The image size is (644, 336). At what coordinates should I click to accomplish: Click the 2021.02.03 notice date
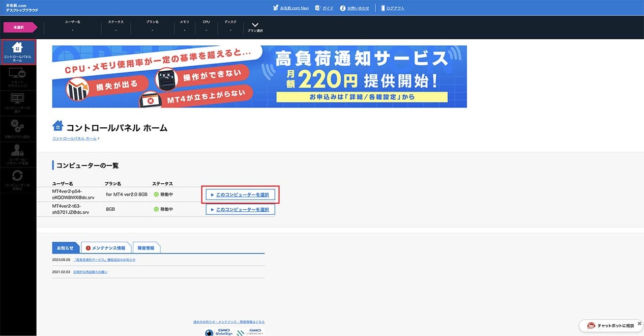[61, 272]
